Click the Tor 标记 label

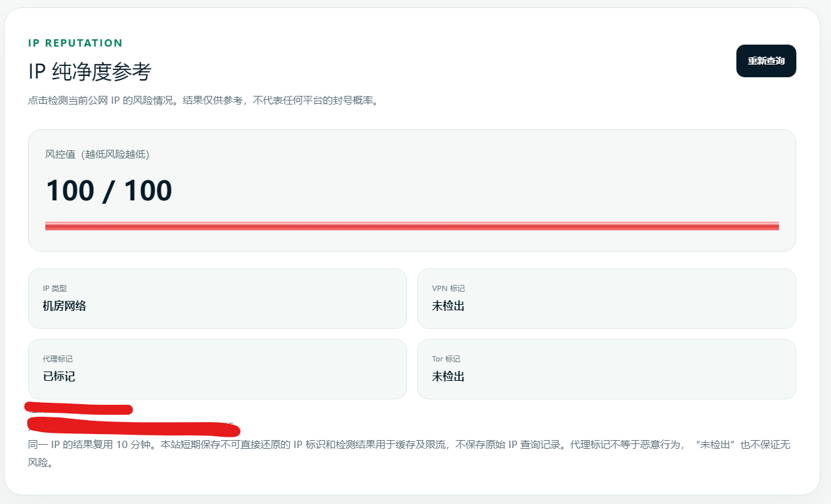[446, 359]
